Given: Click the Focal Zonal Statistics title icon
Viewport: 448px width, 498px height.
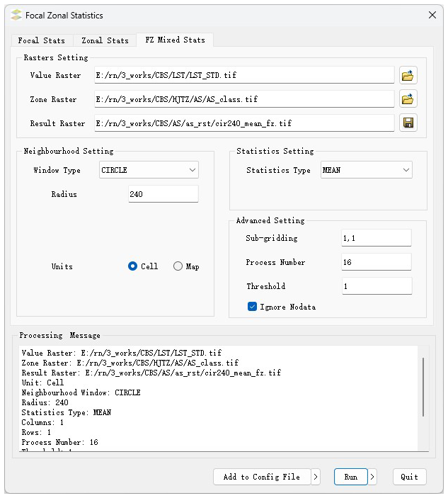Looking at the screenshot, I should [x=16, y=15].
